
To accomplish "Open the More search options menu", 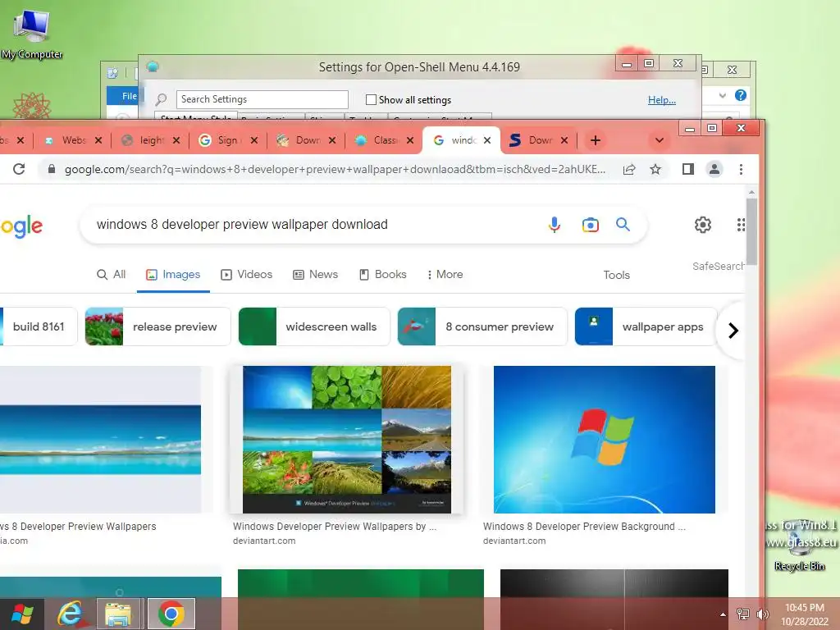I will pyautogui.click(x=445, y=274).
